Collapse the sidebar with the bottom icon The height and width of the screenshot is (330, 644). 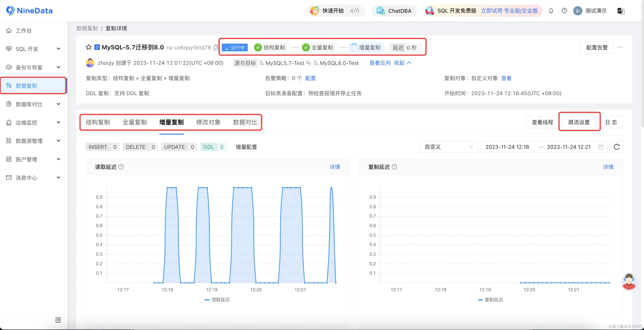[x=58, y=320]
